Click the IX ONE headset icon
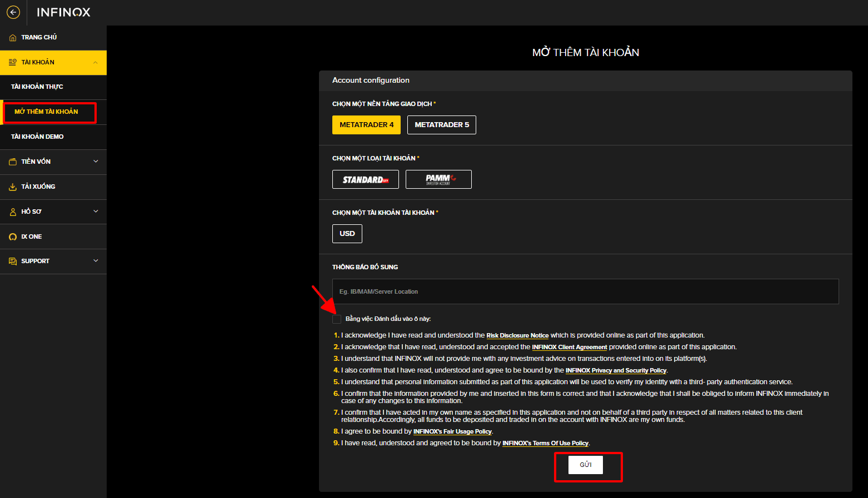868x498 pixels. [x=13, y=237]
